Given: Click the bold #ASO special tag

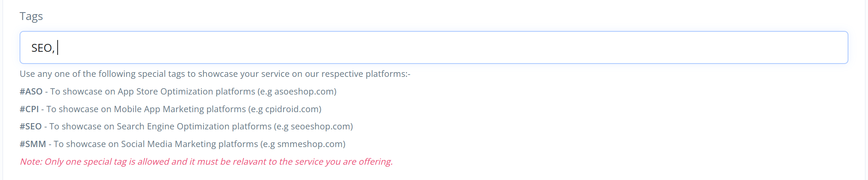Looking at the screenshot, I should [x=31, y=91].
